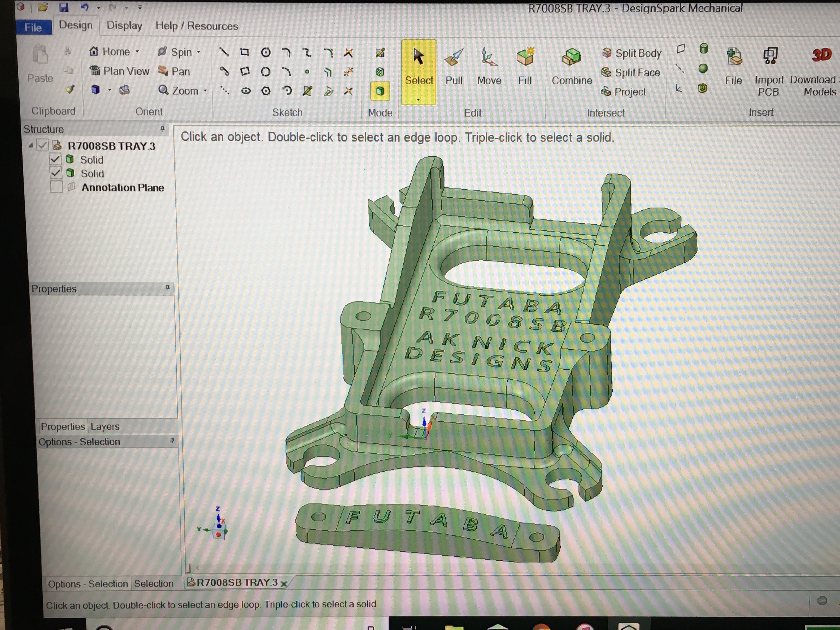Uncheck the first Solid visibility checkbox
The width and height of the screenshot is (840, 630).
[x=55, y=159]
